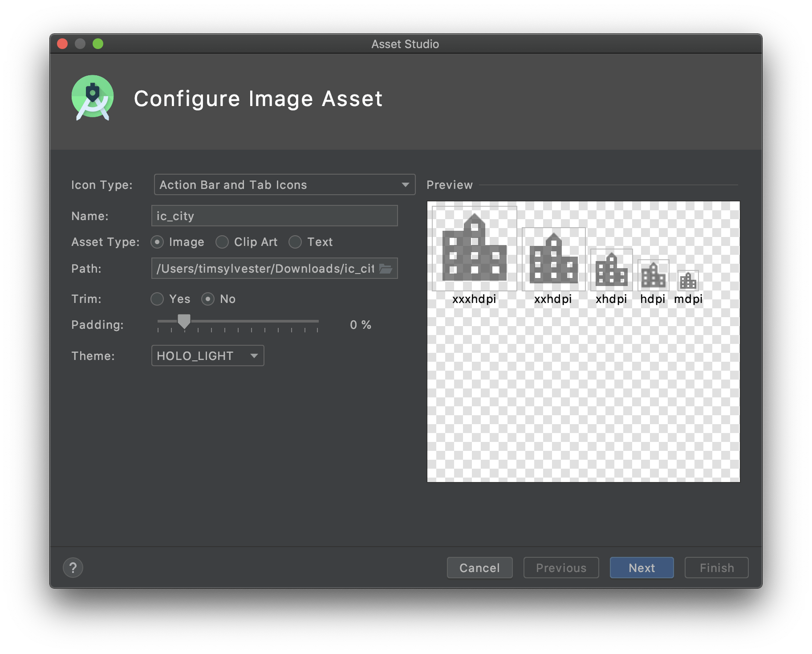Screen dimensions: 812x654
Task: Close the Asset Studio window
Action: [x=62, y=44]
